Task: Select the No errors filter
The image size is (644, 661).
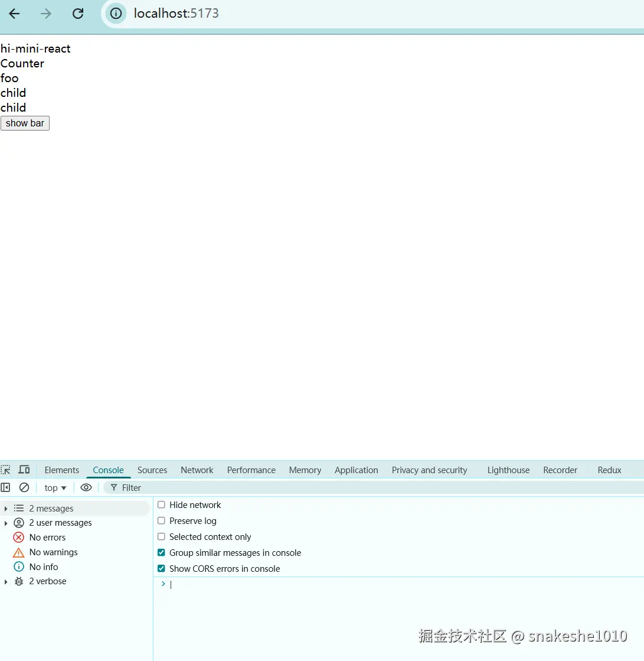Action: point(47,538)
